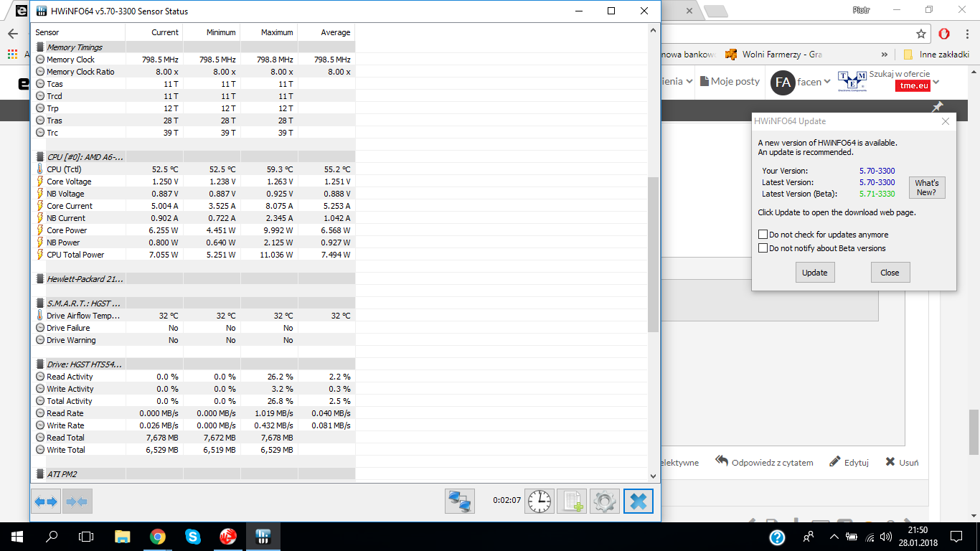The height and width of the screenshot is (551, 980).
Task: Click the Memory Timings chip icon
Action: click(40, 47)
